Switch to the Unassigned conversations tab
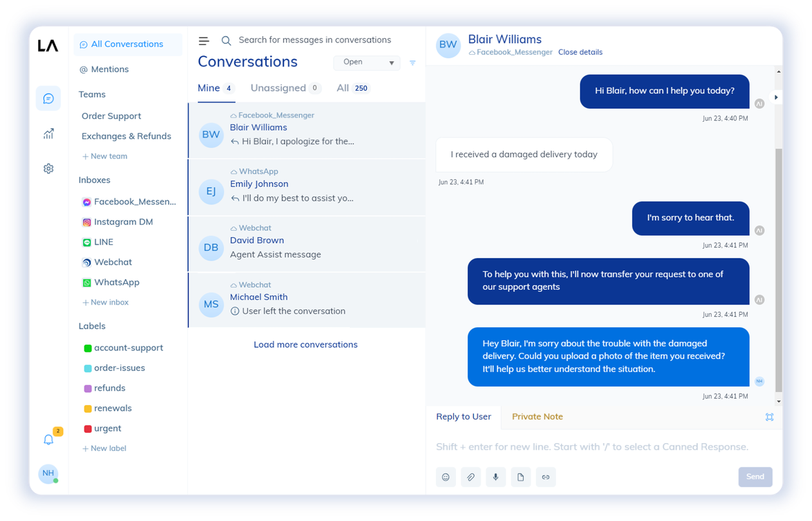Viewport: 812px width, 521px height. (x=279, y=88)
